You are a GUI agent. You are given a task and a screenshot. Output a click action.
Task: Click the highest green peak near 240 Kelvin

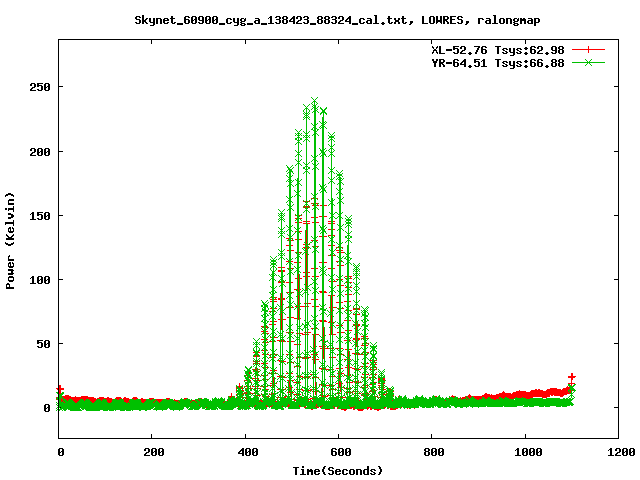point(314,100)
